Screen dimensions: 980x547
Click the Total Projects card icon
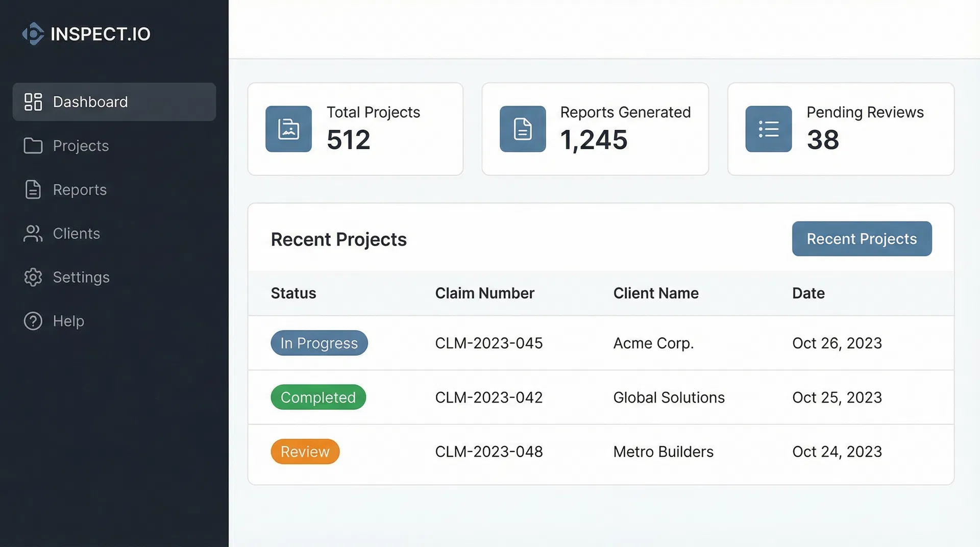click(288, 129)
